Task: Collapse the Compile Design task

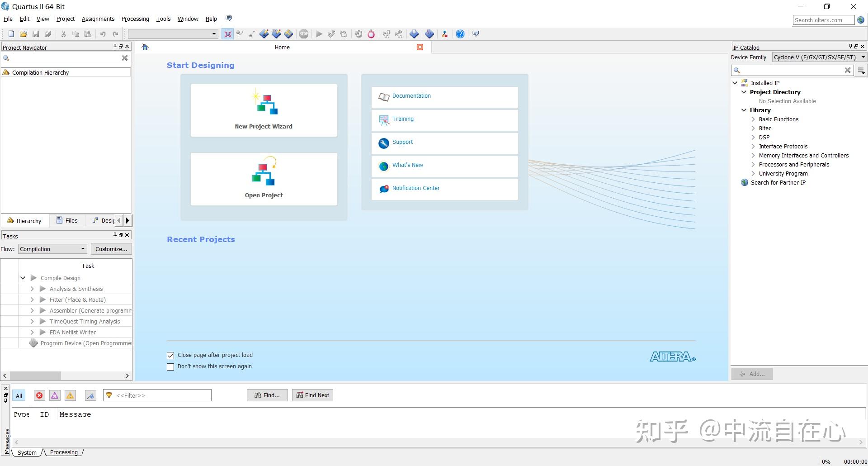Action: pos(23,278)
